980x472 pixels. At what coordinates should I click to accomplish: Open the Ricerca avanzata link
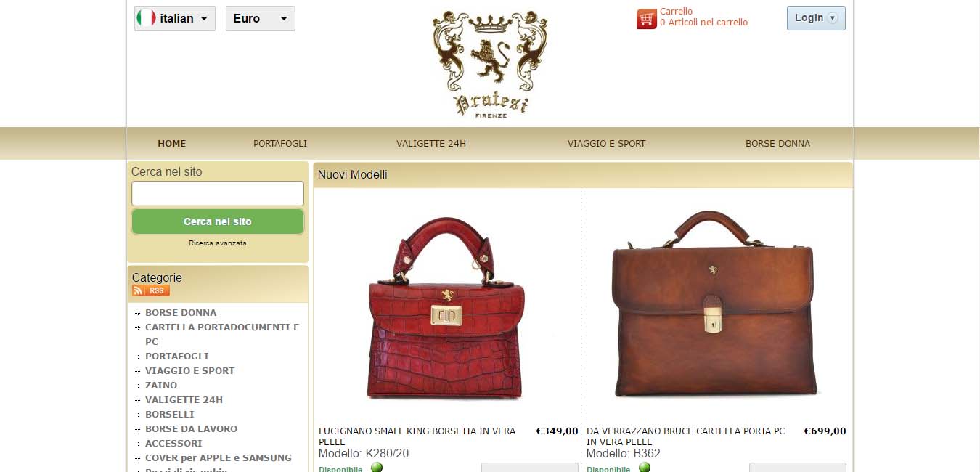(218, 243)
